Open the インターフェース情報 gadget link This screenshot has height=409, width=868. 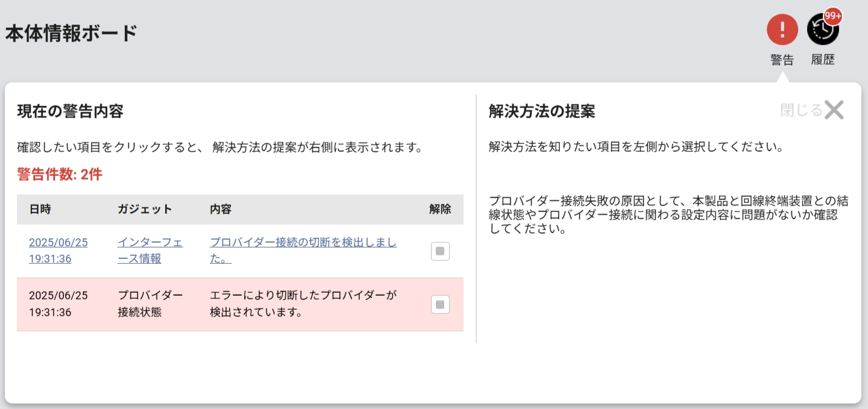(150, 251)
